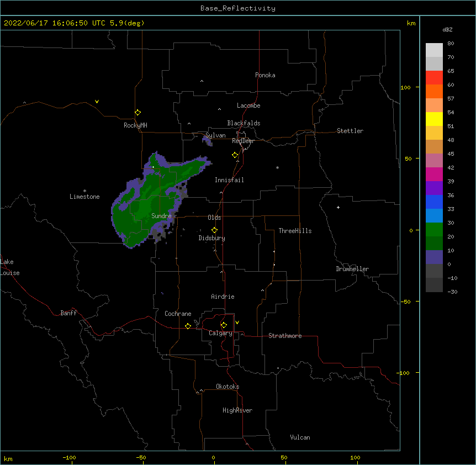Click the small purple echo near Sylvan
476x465 pixels.
207,140
